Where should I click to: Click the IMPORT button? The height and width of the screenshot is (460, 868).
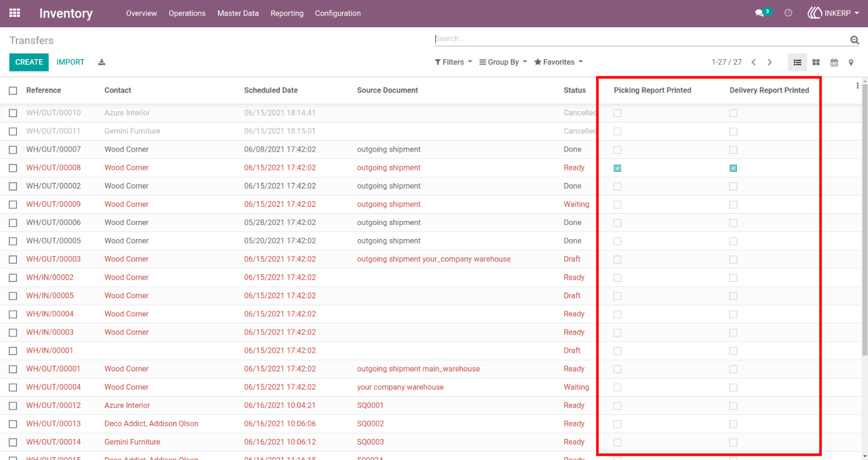pyautogui.click(x=70, y=62)
